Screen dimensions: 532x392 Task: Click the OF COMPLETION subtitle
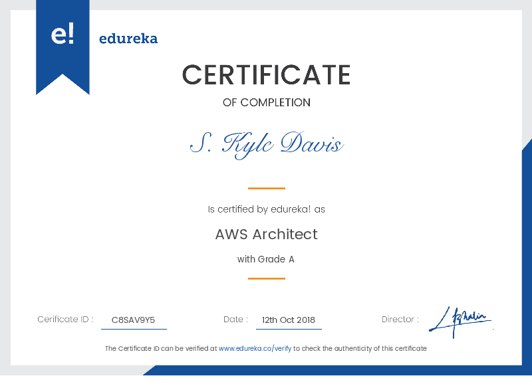point(267,102)
